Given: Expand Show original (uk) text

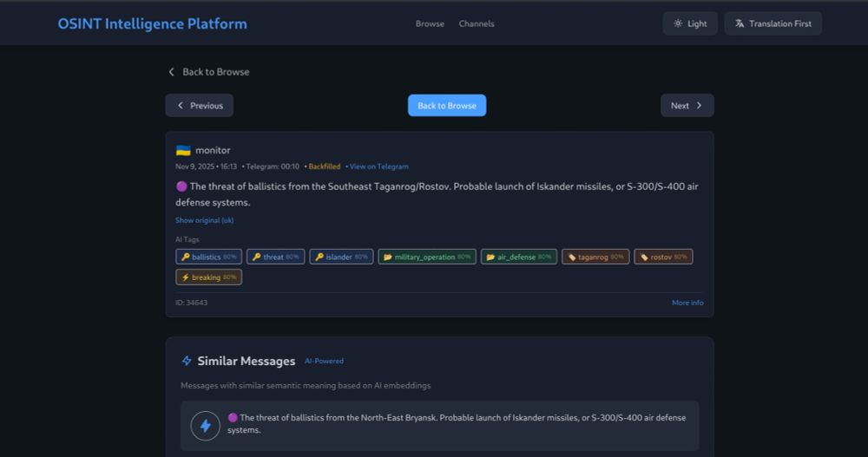Looking at the screenshot, I should click(x=204, y=220).
